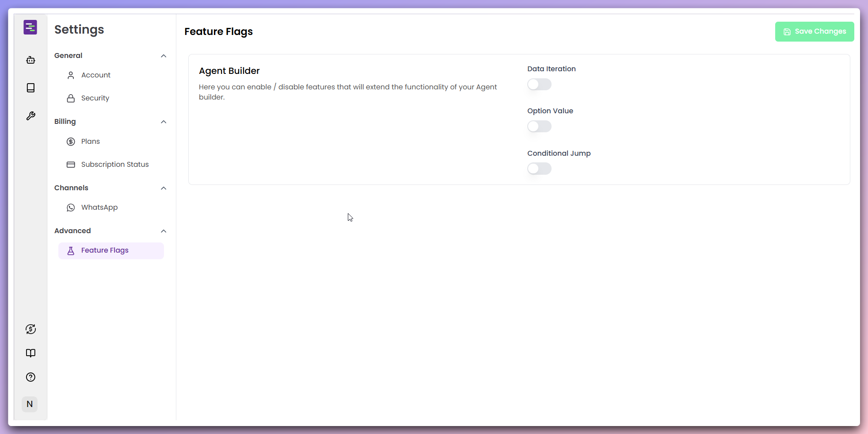Click the Settings heading text
Image resolution: width=868 pixels, height=434 pixels.
click(x=79, y=30)
